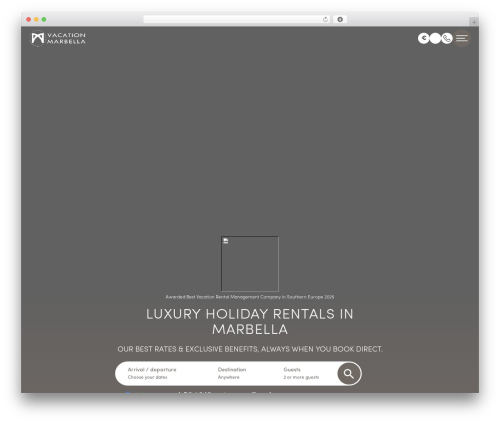Run search with the magnifier button
Image resolution: width=500 pixels, height=423 pixels.
coord(349,374)
